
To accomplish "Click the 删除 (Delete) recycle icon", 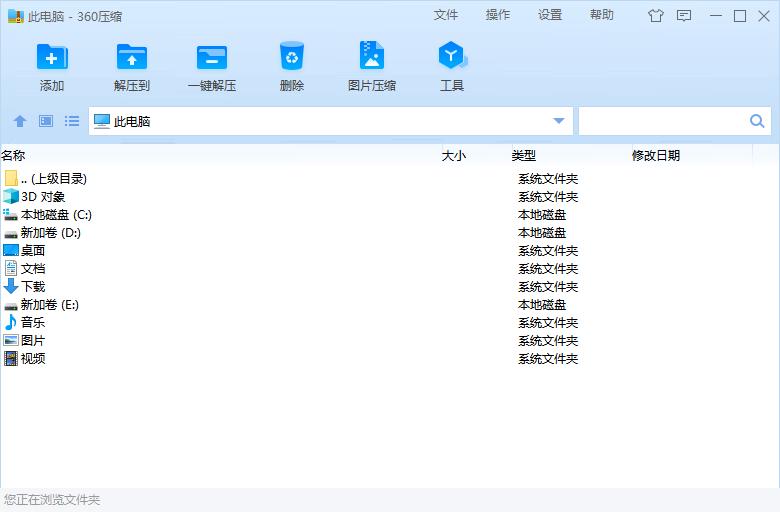I will [292, 58].
